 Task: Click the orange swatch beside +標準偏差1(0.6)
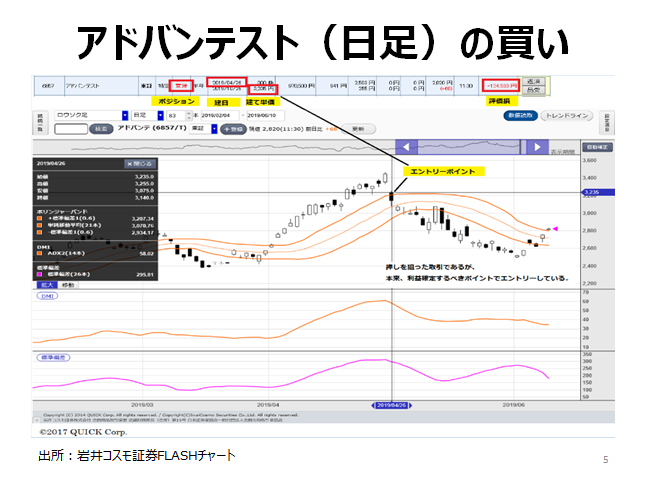pyautogui.click(x=39, y=218)
